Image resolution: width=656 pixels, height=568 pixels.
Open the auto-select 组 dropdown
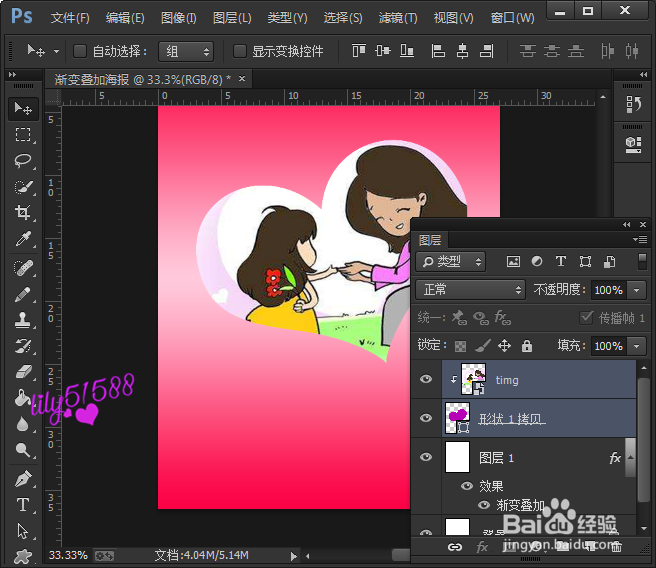click(x=186, y=51)
